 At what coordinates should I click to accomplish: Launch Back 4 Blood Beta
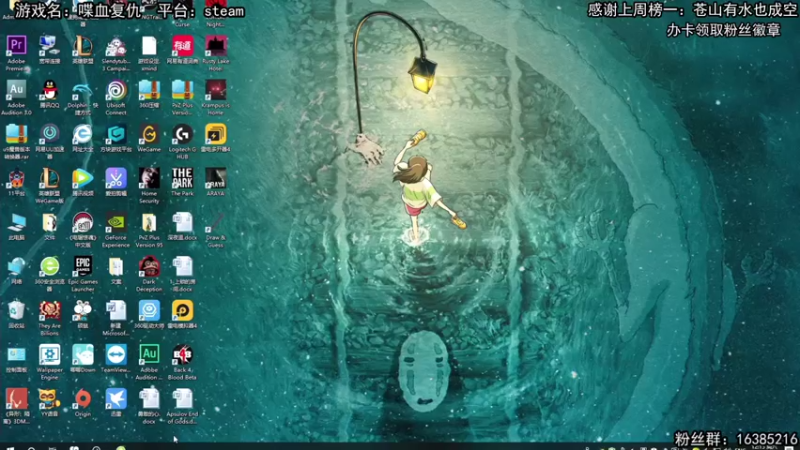(182, 355)
